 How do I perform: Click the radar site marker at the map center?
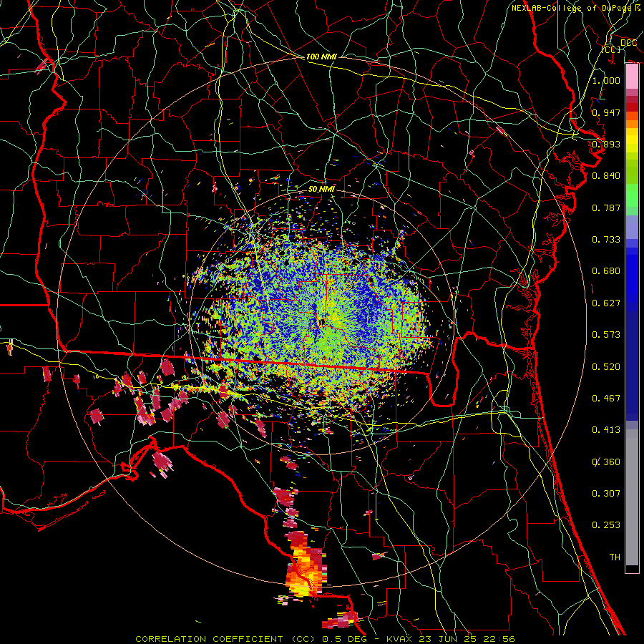coord(321,322)
